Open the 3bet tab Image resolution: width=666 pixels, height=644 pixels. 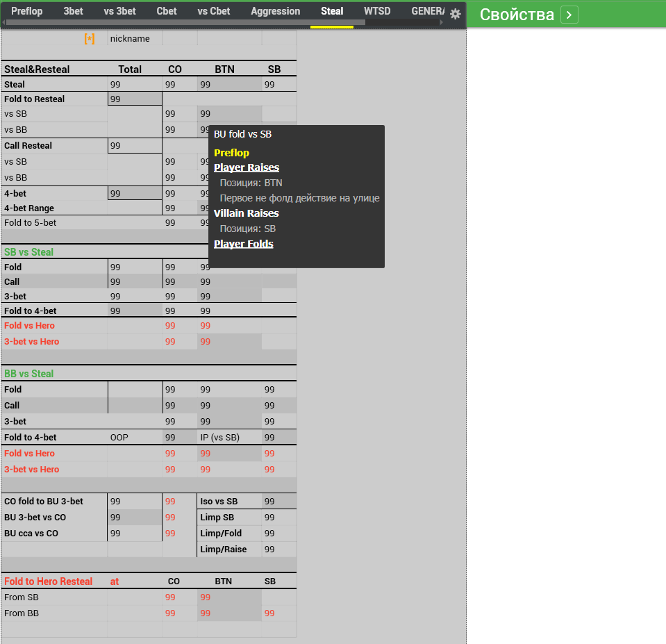point(73,12)
